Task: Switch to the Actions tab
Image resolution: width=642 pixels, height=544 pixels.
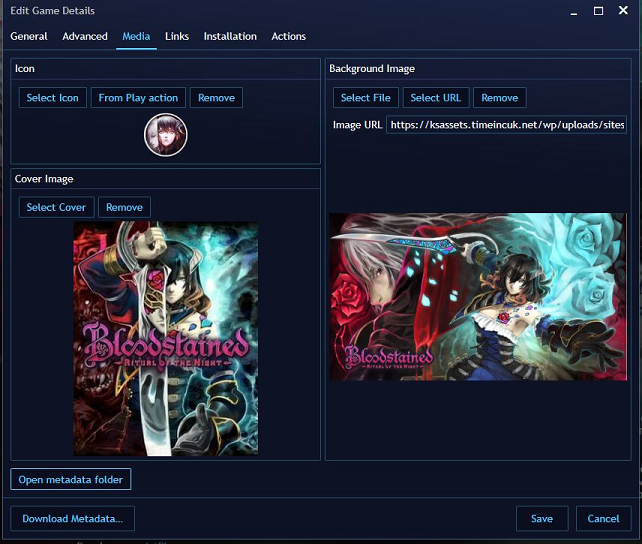Action: pyautogui.click(x=289, y=36)
